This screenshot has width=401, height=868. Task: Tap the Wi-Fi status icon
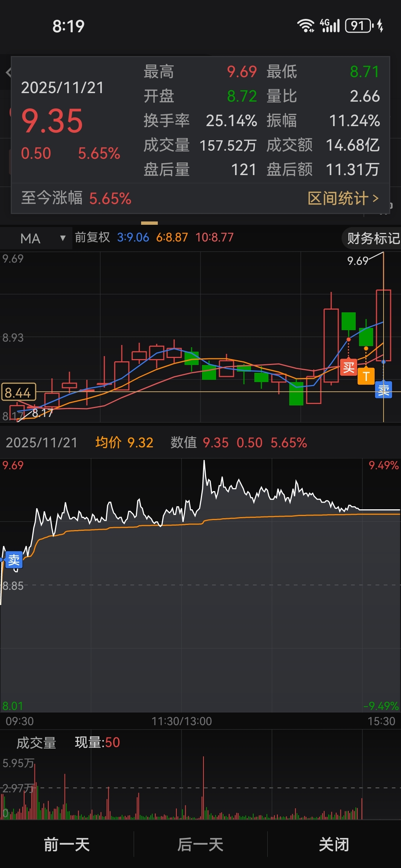[305, 26]
